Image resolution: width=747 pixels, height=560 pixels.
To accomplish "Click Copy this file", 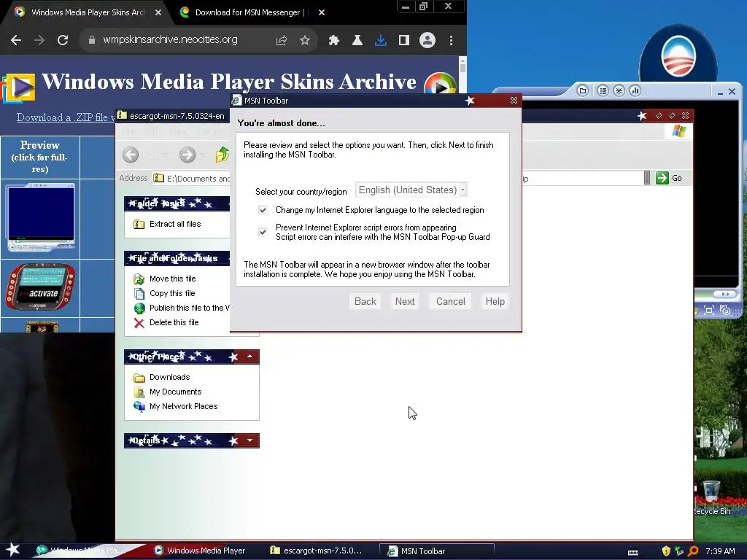I will point(172,293).
